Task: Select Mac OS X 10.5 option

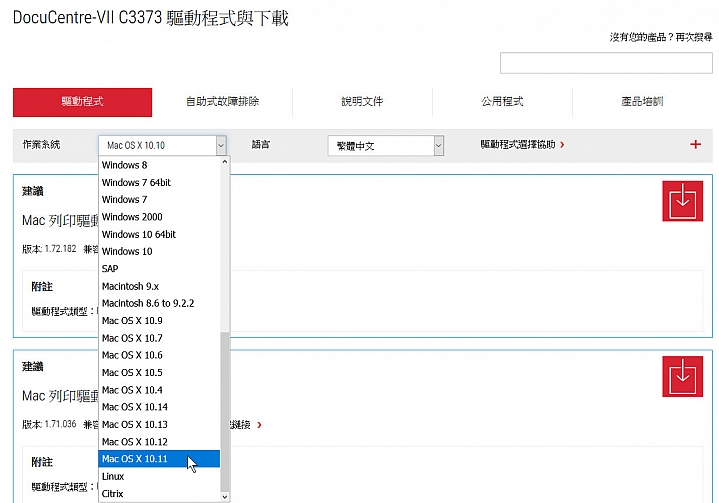Action: pos(159,372)
